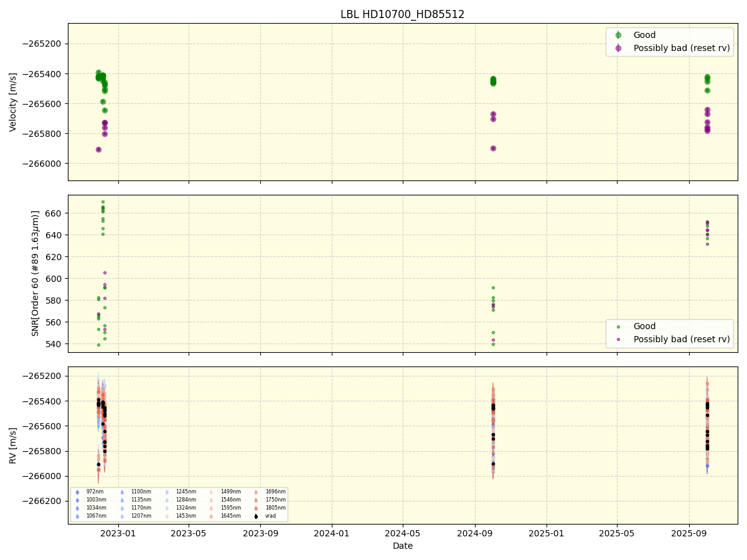The image size is (747, 560).
Task: Select the 'vrad' legend entry
Action: coord(271,516)
